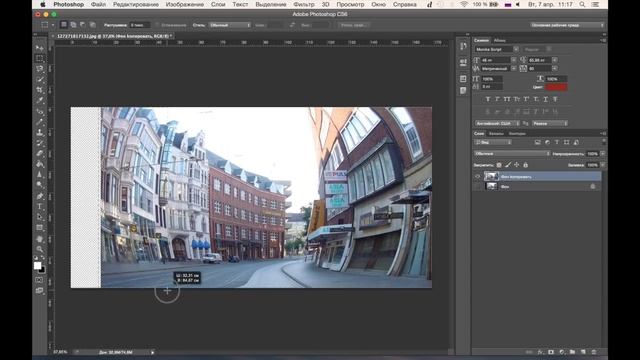640x360 pixels.
Task: Open the Изображение menu
Action: 184,4
